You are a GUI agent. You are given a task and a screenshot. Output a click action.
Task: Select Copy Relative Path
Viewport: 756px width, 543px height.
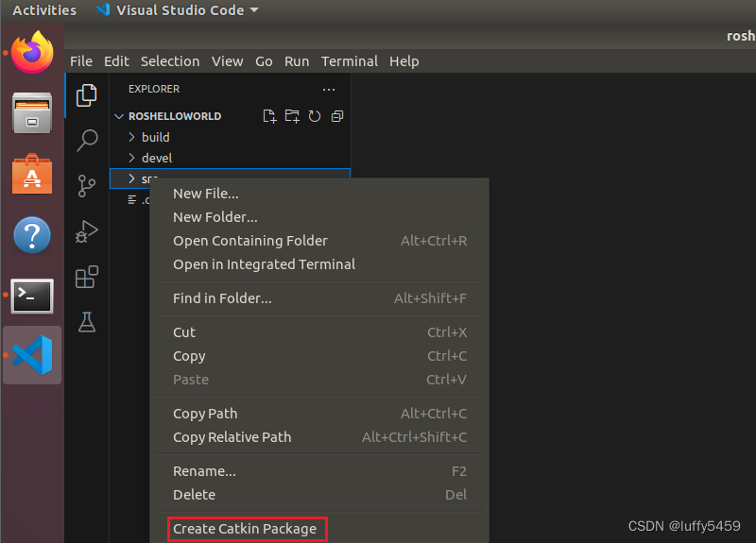[319, 437]
